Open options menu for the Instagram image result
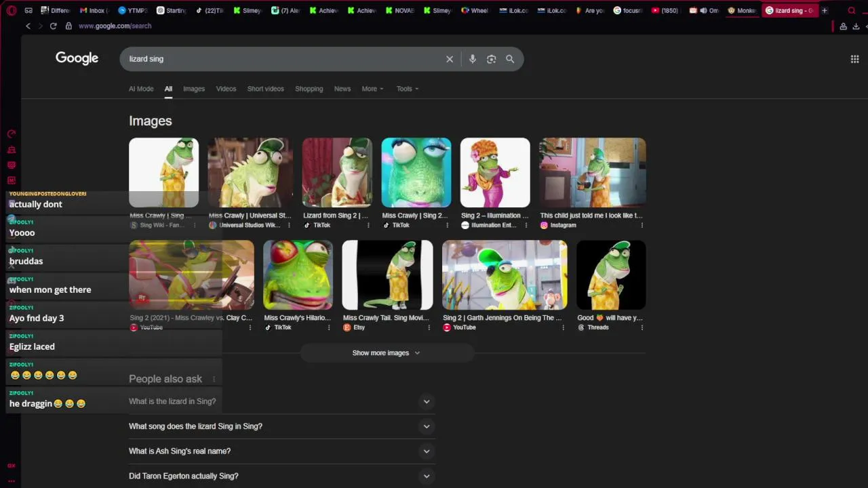The width and height of the screenshot is (868, 488). [642, 225]
